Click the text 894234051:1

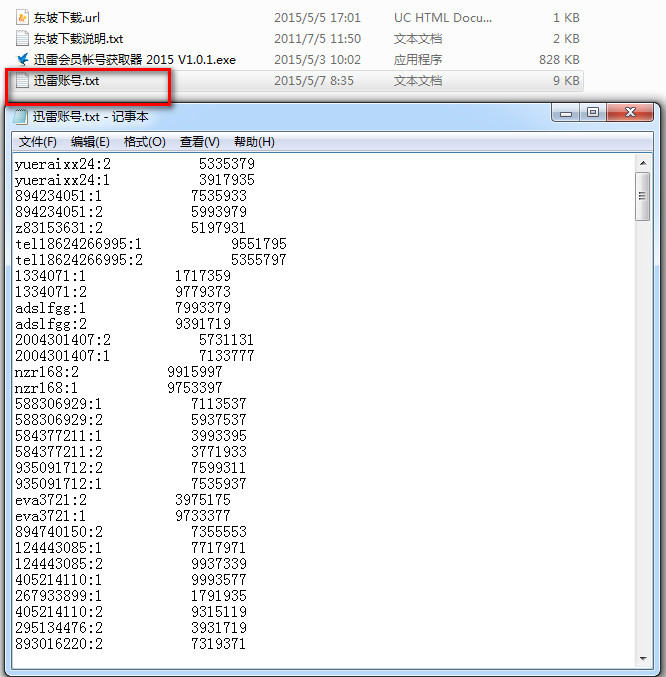[x=58, y=196]
